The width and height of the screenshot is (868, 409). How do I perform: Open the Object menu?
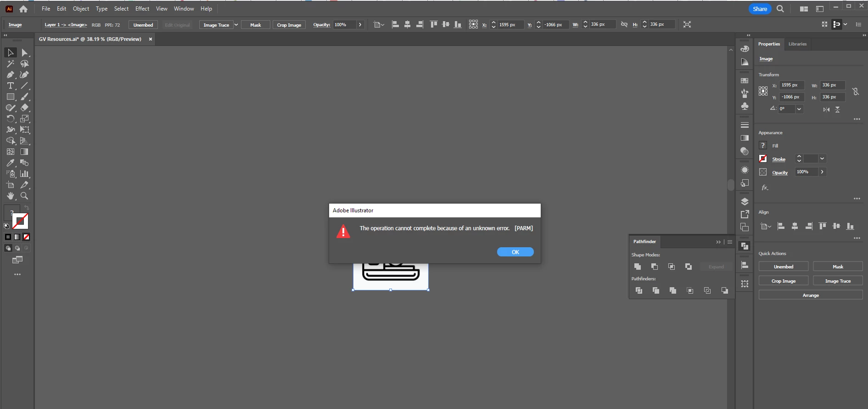pos(81,9)
